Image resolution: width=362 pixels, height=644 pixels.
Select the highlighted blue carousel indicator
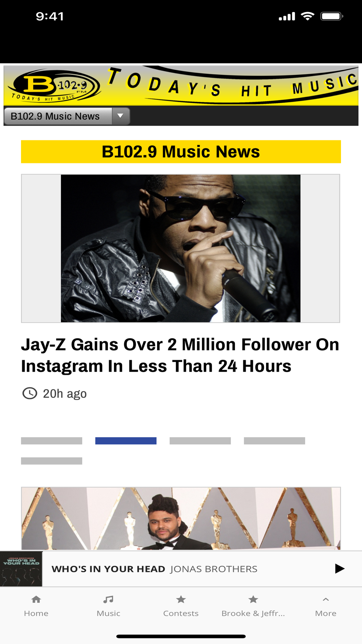click(x=126, y=441)
